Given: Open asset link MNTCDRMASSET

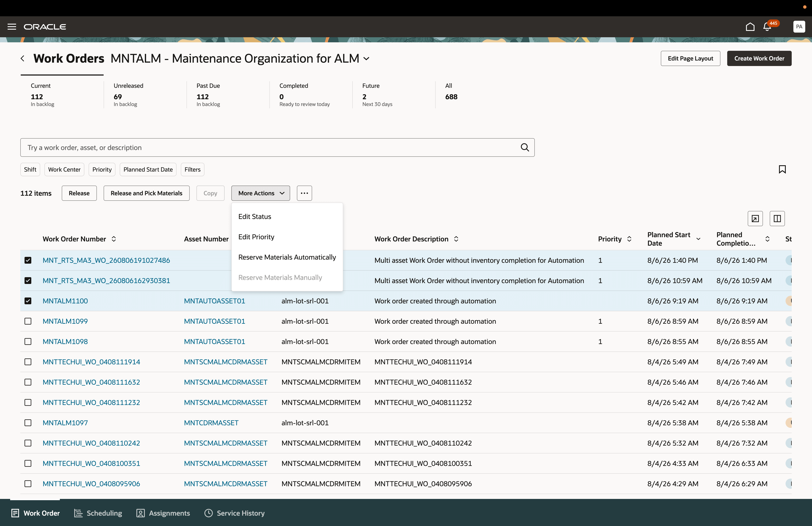Looking at the screenshot, I should pos(211,423).
